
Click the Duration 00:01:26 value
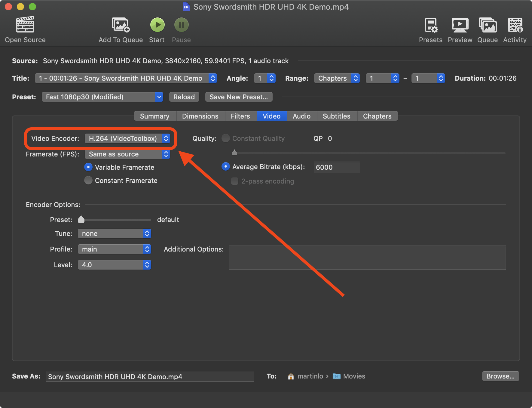coord(503,78)
